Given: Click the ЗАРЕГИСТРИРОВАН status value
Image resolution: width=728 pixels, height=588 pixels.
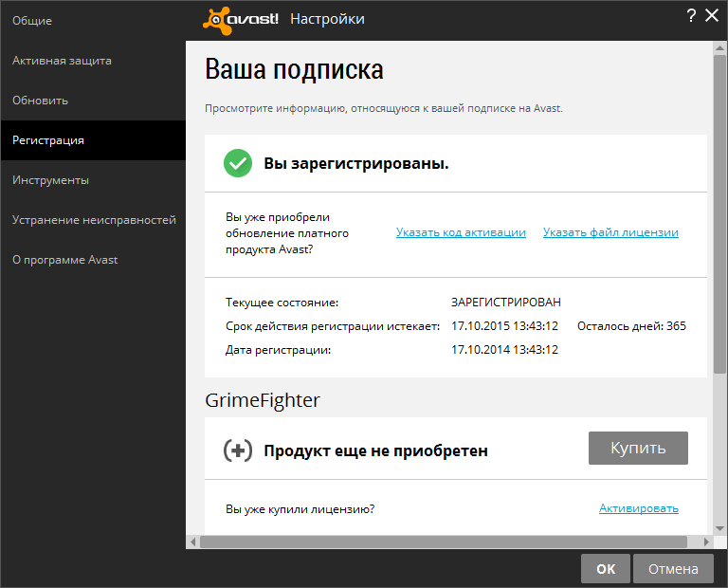Looking at the screenshot, I should [505, 303].
